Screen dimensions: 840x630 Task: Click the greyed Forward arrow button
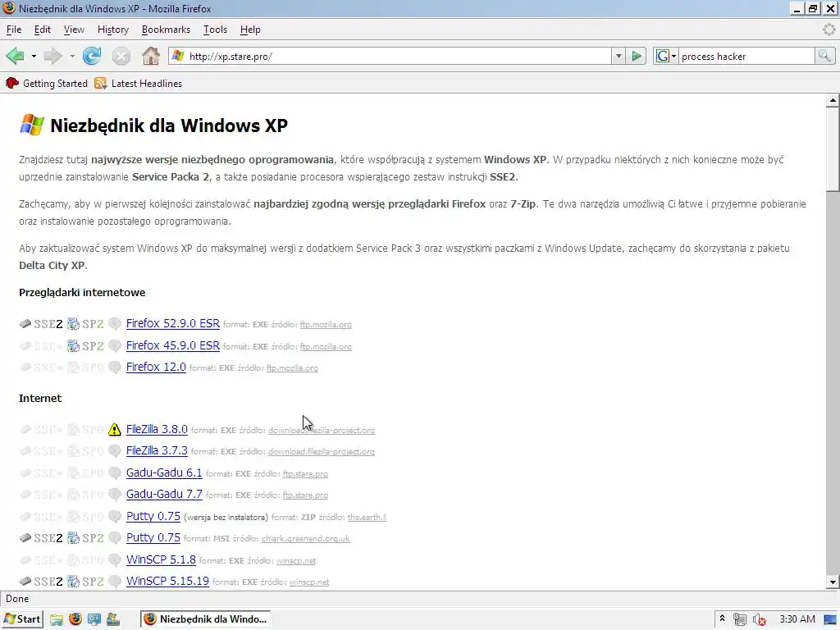coord(52,56)
